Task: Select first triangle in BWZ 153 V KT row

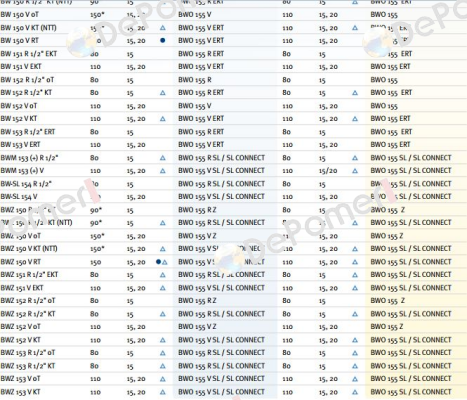Action: pyautogui.click(x=163, y=392)
